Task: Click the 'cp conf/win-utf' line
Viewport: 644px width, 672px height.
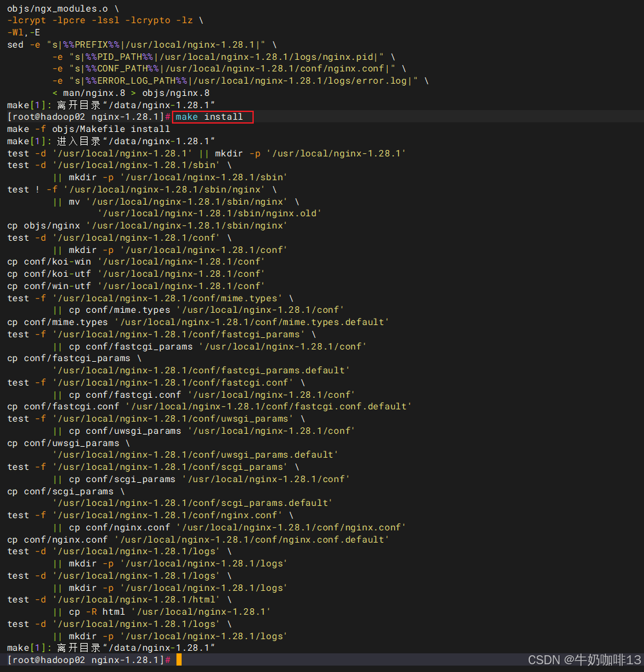Action: point(136,286)
